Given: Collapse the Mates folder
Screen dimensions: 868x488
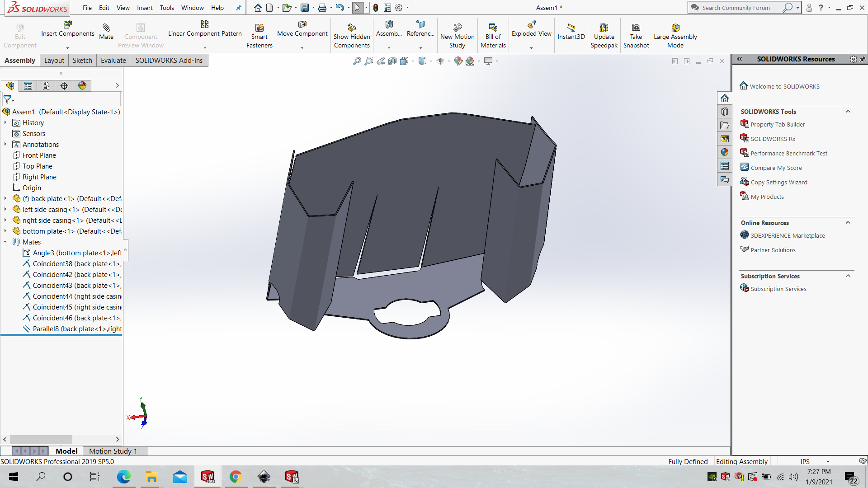Looking at the screenshot, I should [5, 242].
